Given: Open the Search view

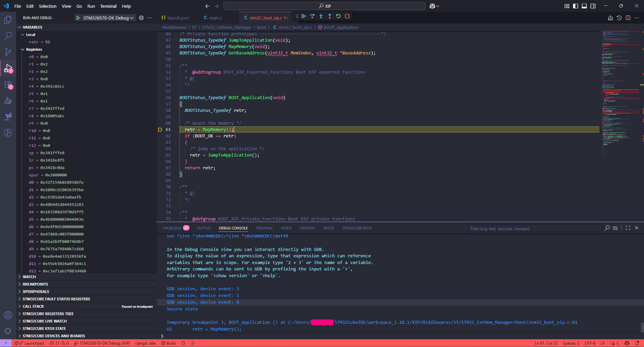Looking at the screenshot, I should click(x=7, y=36).
